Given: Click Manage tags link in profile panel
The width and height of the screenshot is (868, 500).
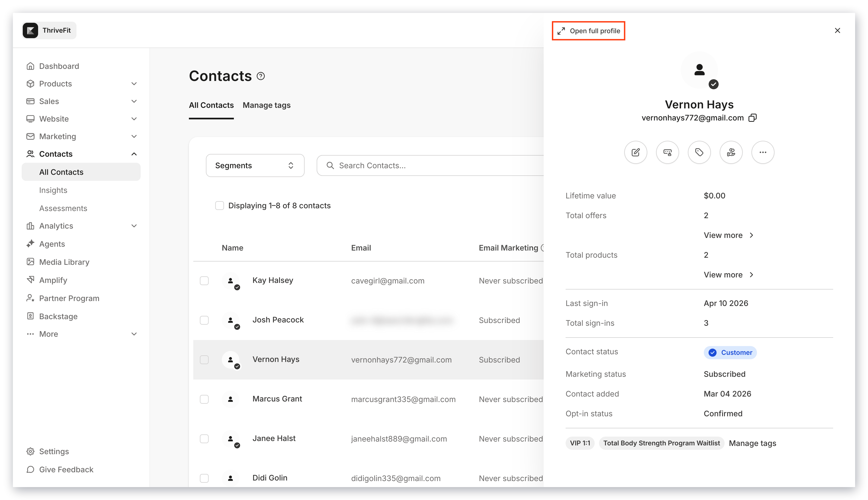Looking at the screenshot, I should pos(752,443).
